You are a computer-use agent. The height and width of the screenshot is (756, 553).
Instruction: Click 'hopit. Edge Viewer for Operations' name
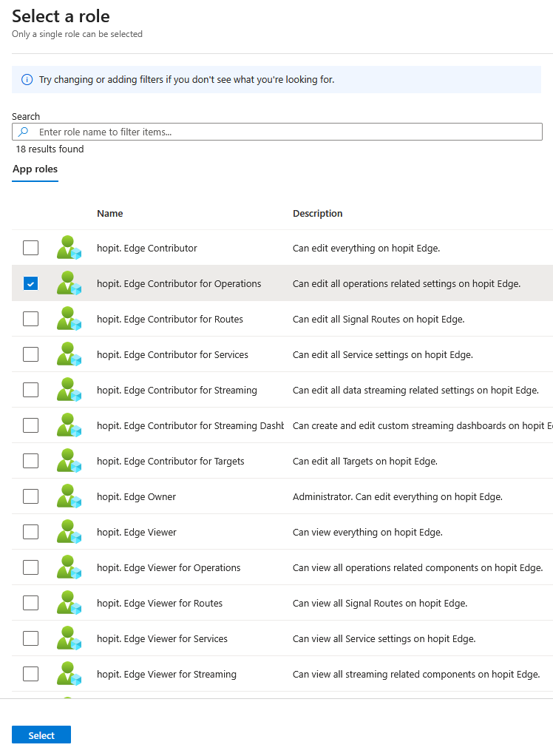coord(169,567)
